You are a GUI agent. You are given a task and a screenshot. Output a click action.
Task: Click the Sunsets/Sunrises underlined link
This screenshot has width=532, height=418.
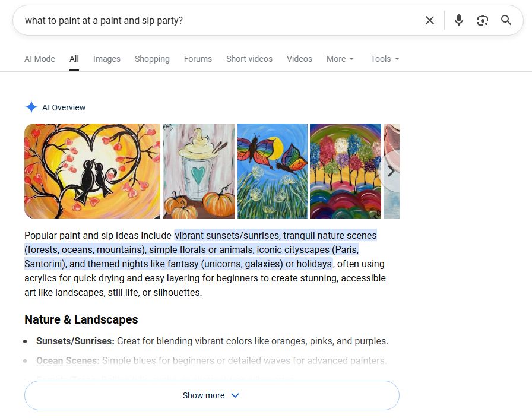[75, 341]
